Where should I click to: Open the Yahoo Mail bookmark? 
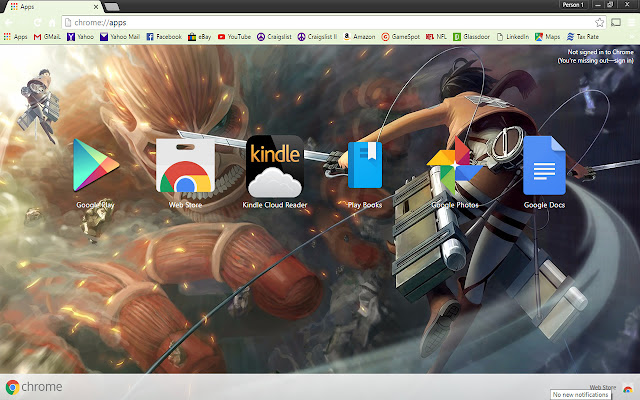tap(120, 37)
